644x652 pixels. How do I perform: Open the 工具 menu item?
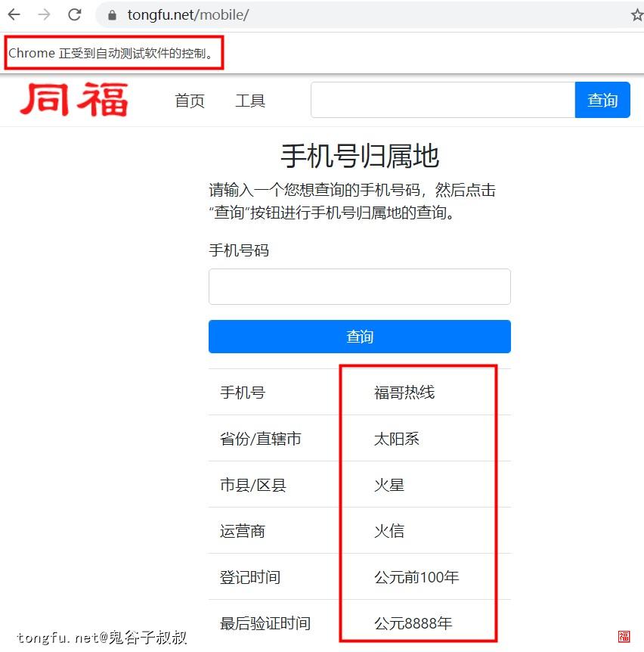tap(250, 101)
